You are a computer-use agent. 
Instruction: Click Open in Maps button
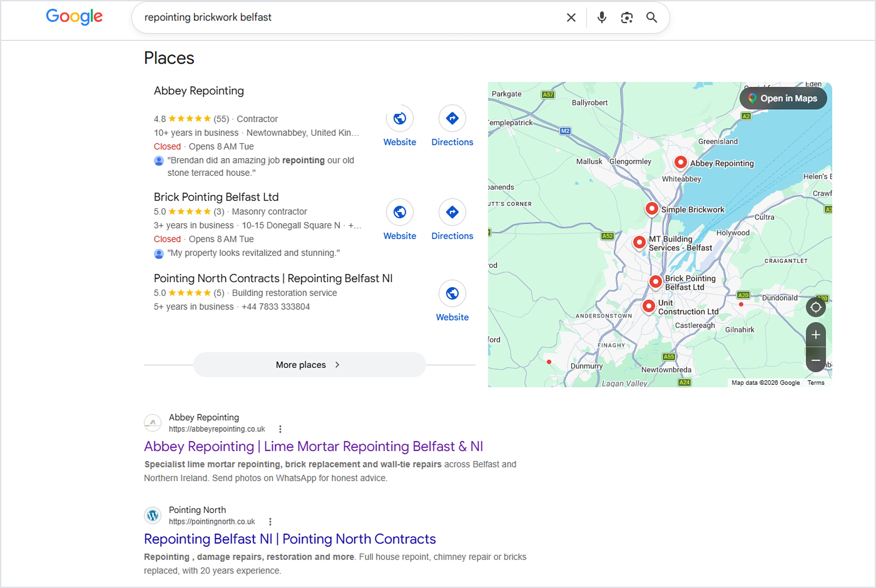point(783,98)
